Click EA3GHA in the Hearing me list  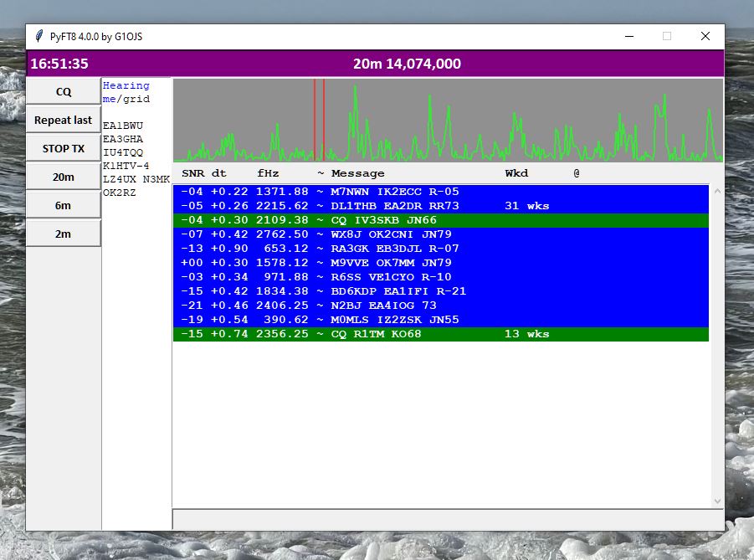click(123, 139)
